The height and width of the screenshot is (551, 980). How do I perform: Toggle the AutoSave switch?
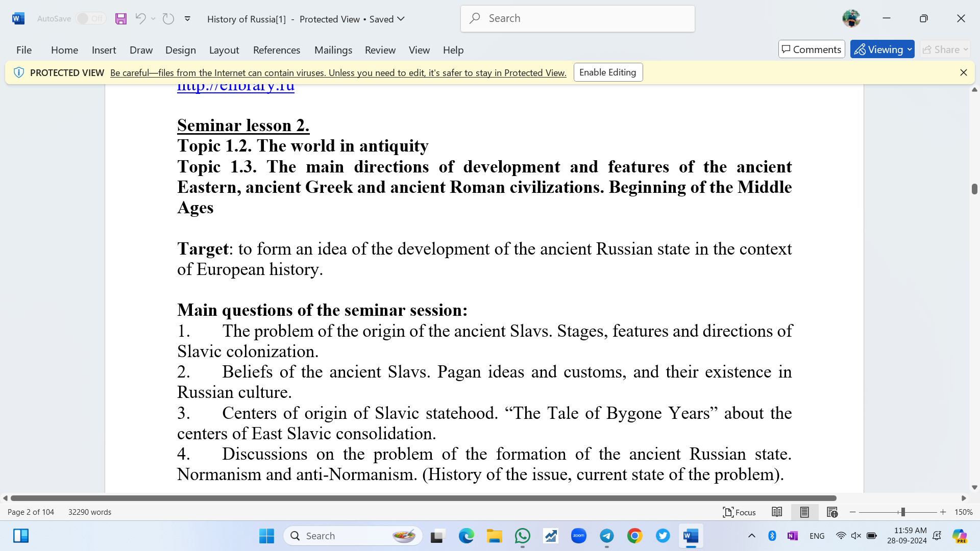pos(90,19)
